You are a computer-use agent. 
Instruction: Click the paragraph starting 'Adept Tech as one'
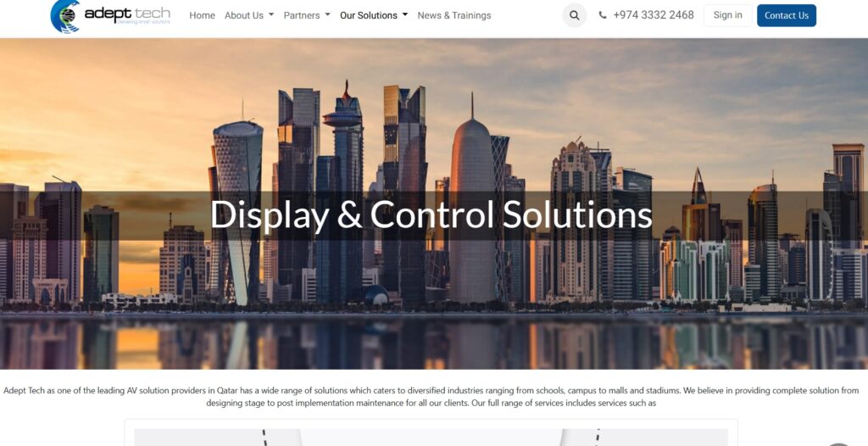(x=431, y=397)
